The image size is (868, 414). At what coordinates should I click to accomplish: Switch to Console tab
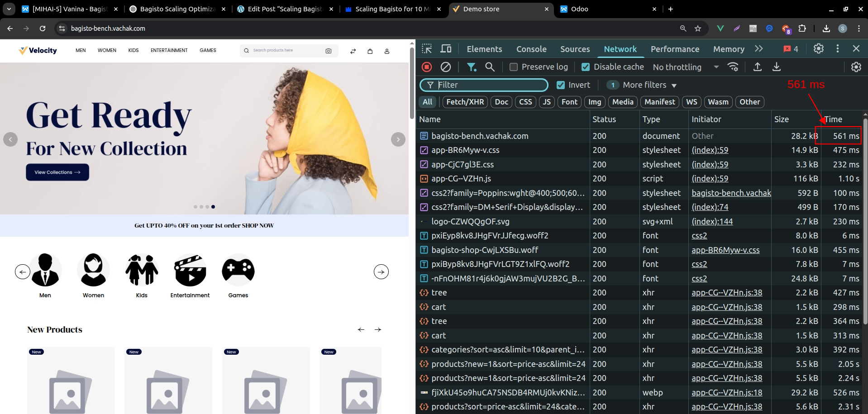pyautogui.click(x=531, y=49)
